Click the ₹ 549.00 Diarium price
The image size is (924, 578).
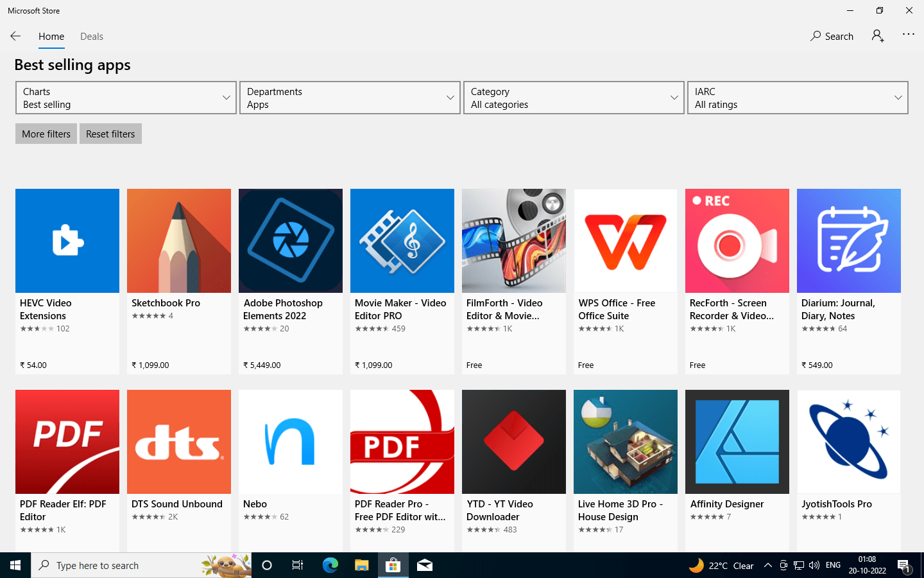pyautogui.click(x=817, y=365)
